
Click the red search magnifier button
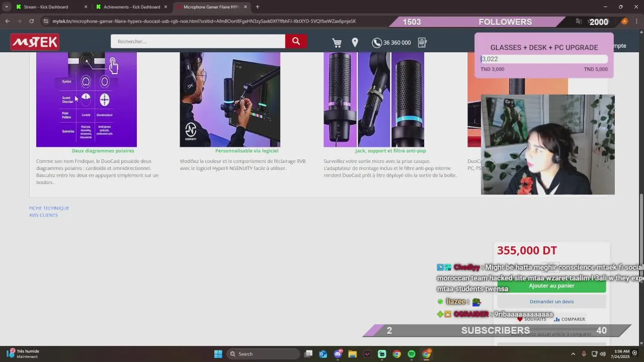pyautogui.click(x=296, y=42)
